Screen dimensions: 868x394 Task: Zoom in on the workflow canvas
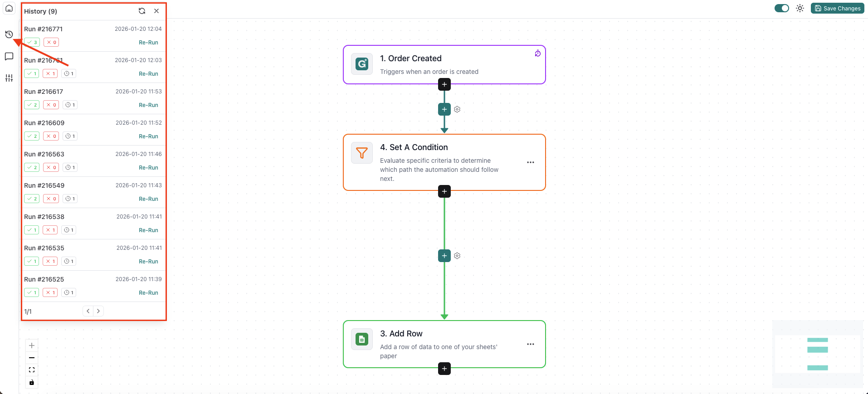32,345
